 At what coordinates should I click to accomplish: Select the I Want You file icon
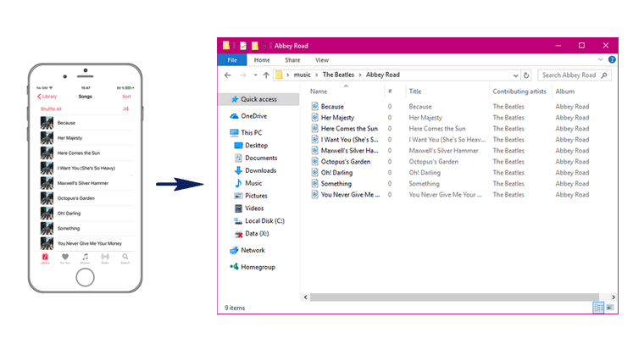click(314, 139)
